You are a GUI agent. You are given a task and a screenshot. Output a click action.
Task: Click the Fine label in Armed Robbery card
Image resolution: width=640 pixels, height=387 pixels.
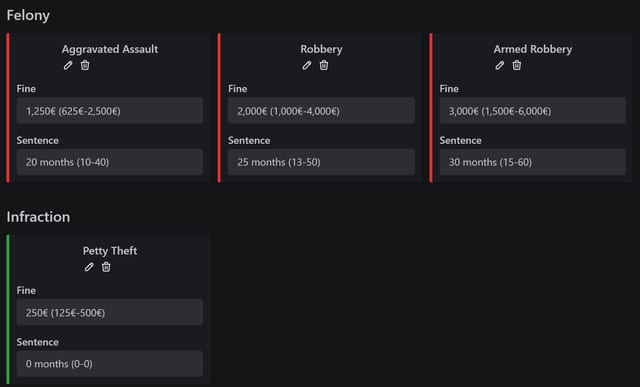[449, 89]
